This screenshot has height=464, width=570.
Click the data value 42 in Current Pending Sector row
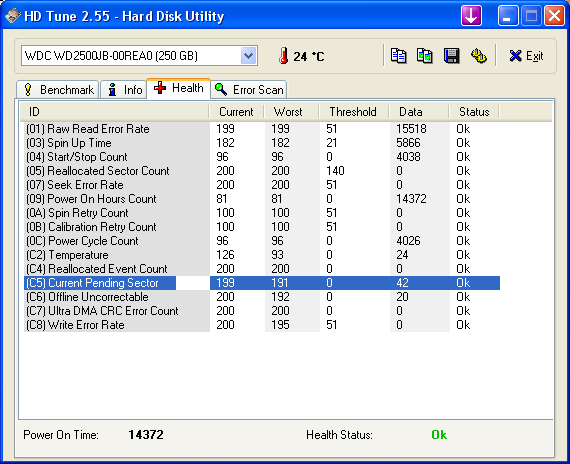point(402,283)
